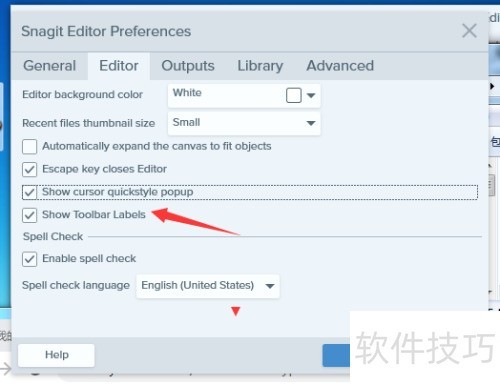Enable Automatically expand the canvas checkbox
Viewport: 500px width, 385px height.
29,147
